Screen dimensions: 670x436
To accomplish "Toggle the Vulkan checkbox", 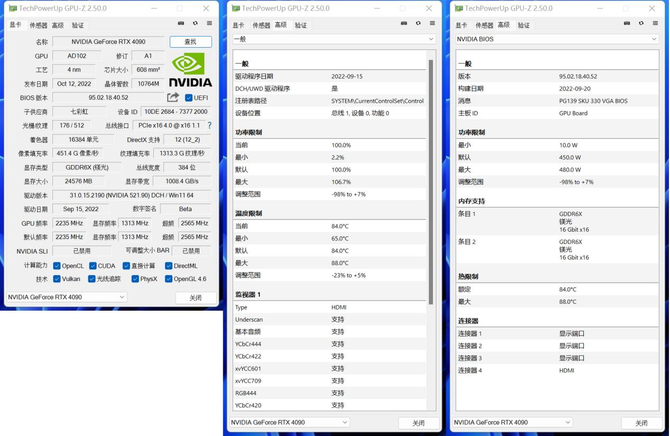I will click(x=57, y=279).
